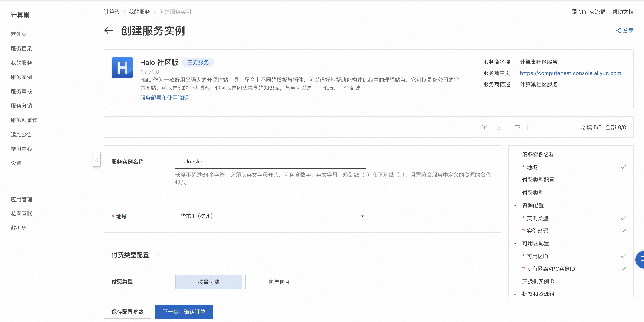Go to 服务目录 in sidebar
Image resolution: width=644 pixels, height=322 pixels.
21,49
